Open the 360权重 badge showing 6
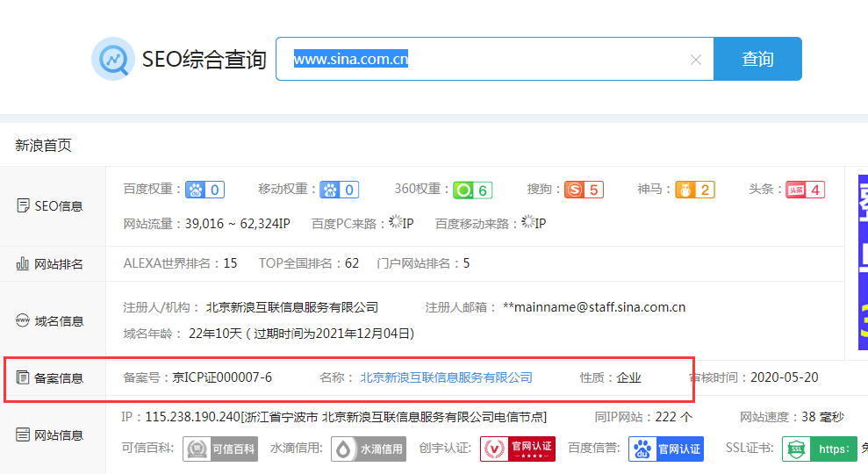868x474 pixels. 473,190
